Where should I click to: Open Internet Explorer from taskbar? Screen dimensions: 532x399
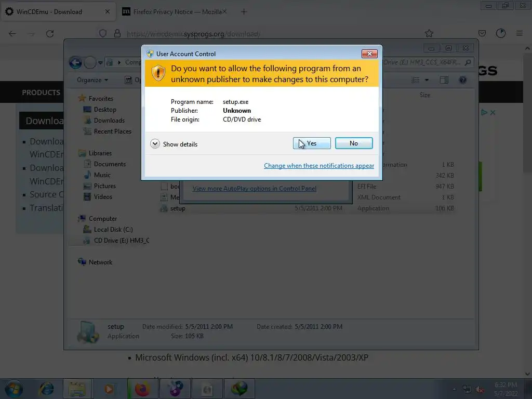click(46, 389)
